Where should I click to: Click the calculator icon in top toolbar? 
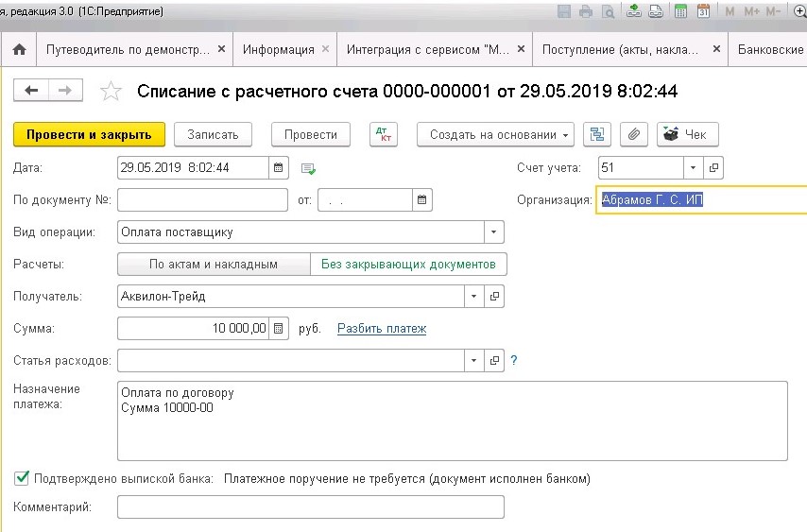coord(680,12)
